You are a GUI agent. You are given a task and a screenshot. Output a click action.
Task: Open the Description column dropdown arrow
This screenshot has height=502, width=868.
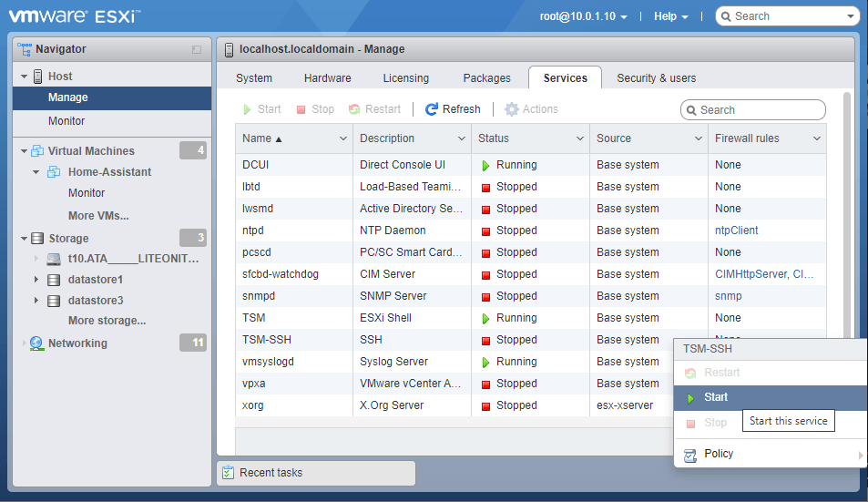(462, 138)
